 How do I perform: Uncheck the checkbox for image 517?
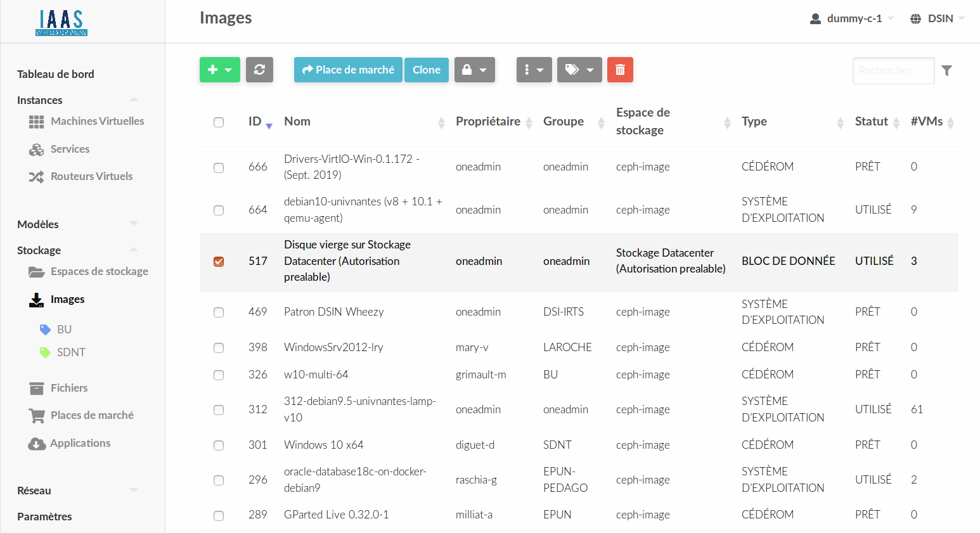(219, 262)
